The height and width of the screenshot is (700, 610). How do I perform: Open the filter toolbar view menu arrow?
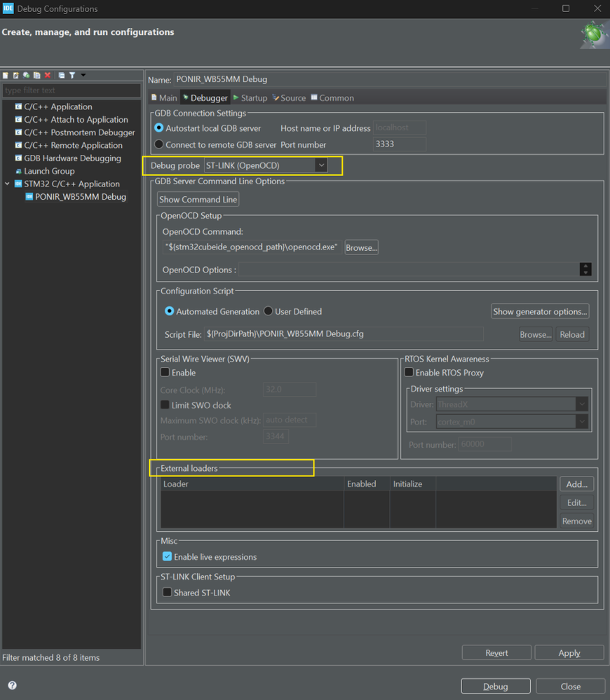pyautogui.click(x=83, y=76)
